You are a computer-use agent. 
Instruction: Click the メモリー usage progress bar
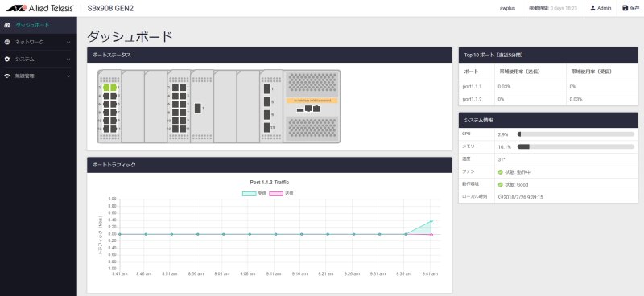pyautogui.click(x=576, y=146)
